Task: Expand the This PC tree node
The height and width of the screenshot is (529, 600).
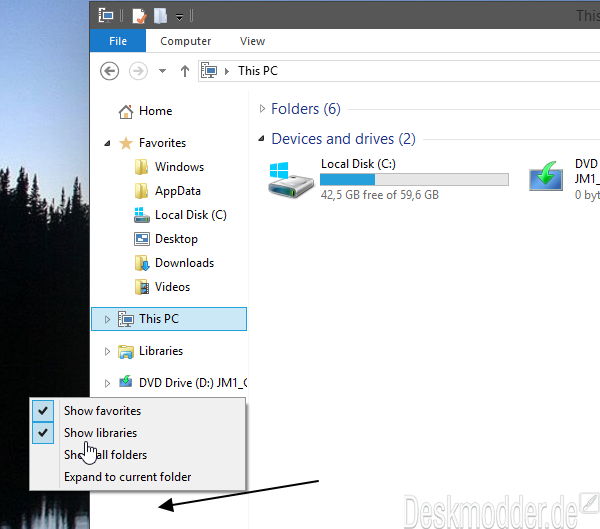Action: pos(108,319)
